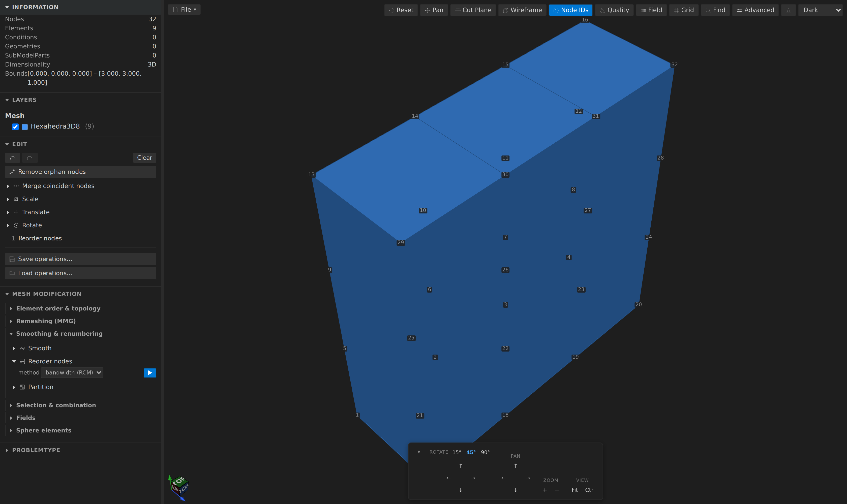
Task: Set rotate step to 45°
Action: [x=471, y=452]
